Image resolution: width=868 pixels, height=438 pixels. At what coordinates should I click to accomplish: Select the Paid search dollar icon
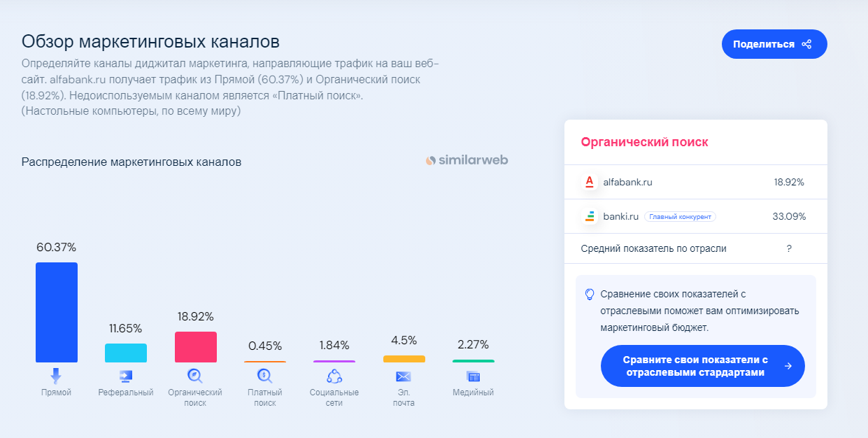point(264,376)
